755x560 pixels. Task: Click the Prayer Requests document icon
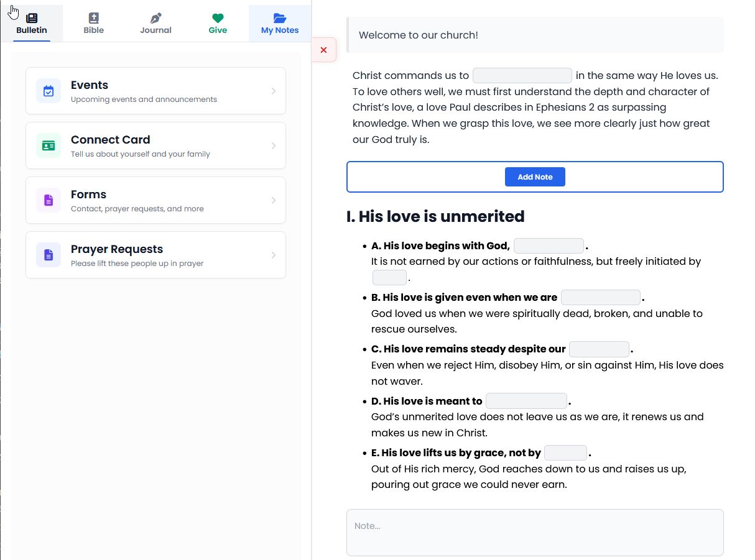point(49,255)
